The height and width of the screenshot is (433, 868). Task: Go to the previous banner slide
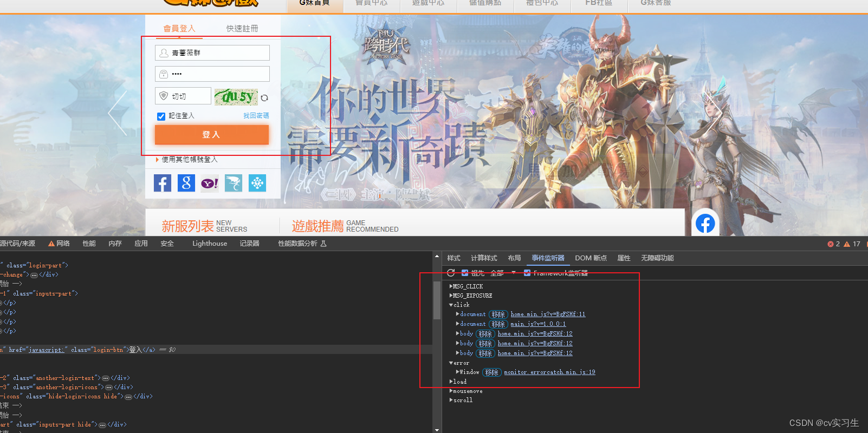[x=118, y=113]
